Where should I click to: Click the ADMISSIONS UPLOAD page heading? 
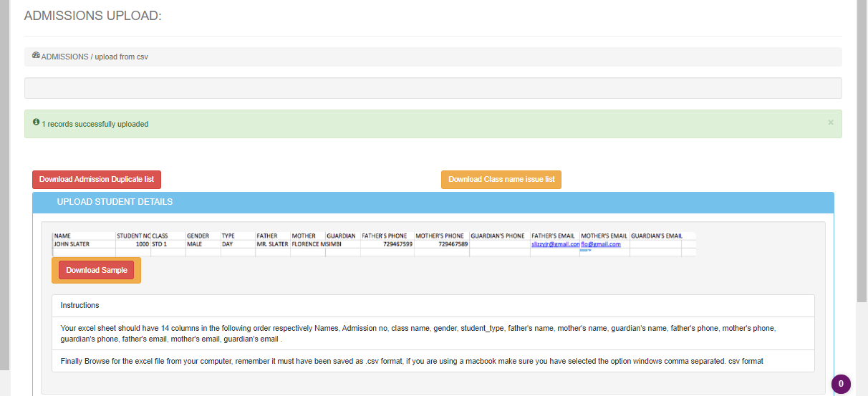point(93,16)
